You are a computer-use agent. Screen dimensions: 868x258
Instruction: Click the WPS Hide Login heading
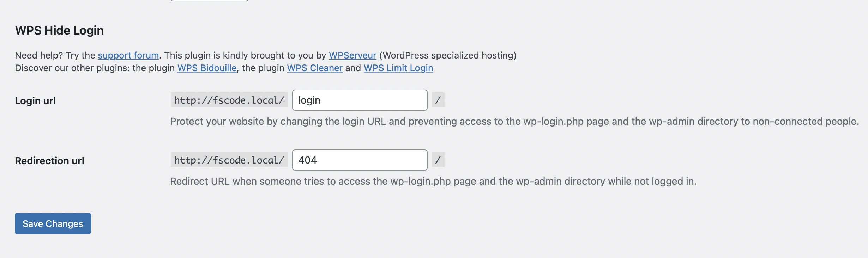pyautogui.click(x=59, y=30)
